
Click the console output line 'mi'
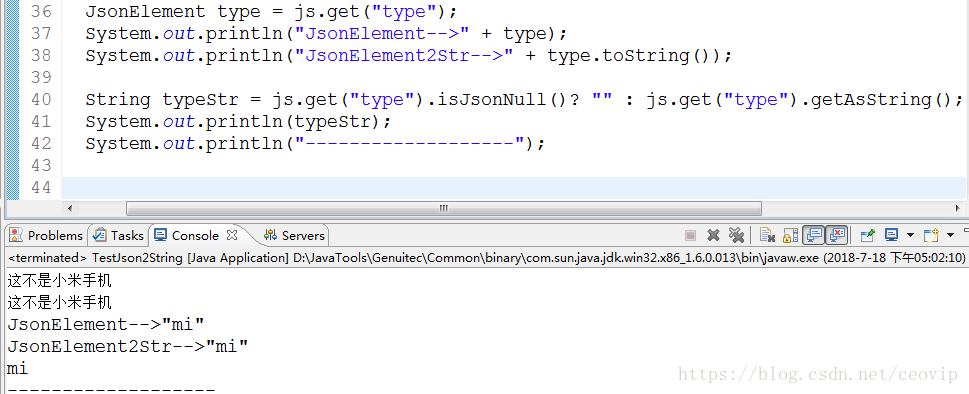[x=18, y=369]
